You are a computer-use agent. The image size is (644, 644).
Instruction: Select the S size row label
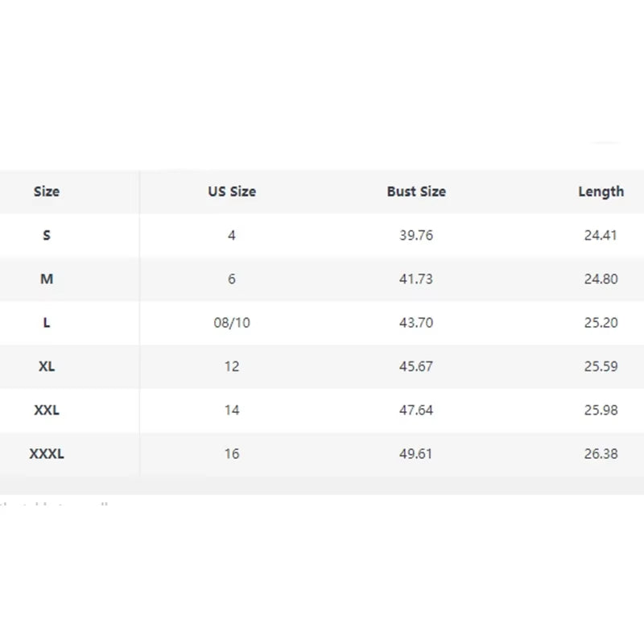pos(47,236)
